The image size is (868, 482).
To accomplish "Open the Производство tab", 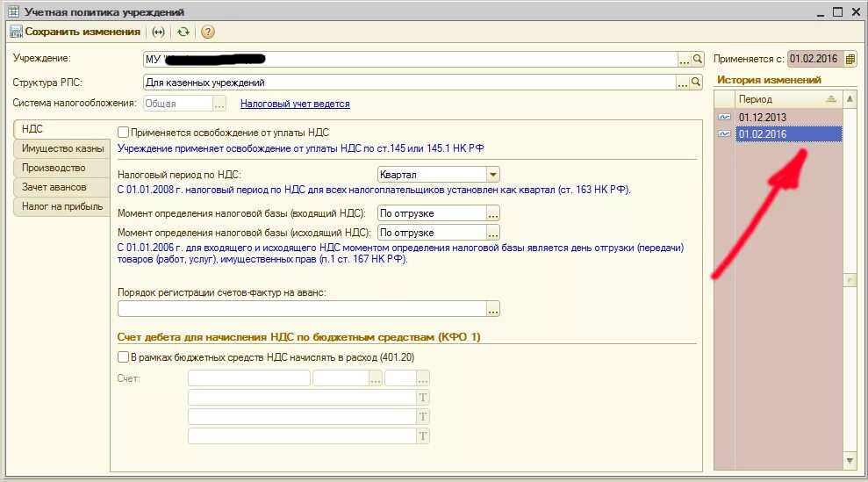I will (61, 168).
